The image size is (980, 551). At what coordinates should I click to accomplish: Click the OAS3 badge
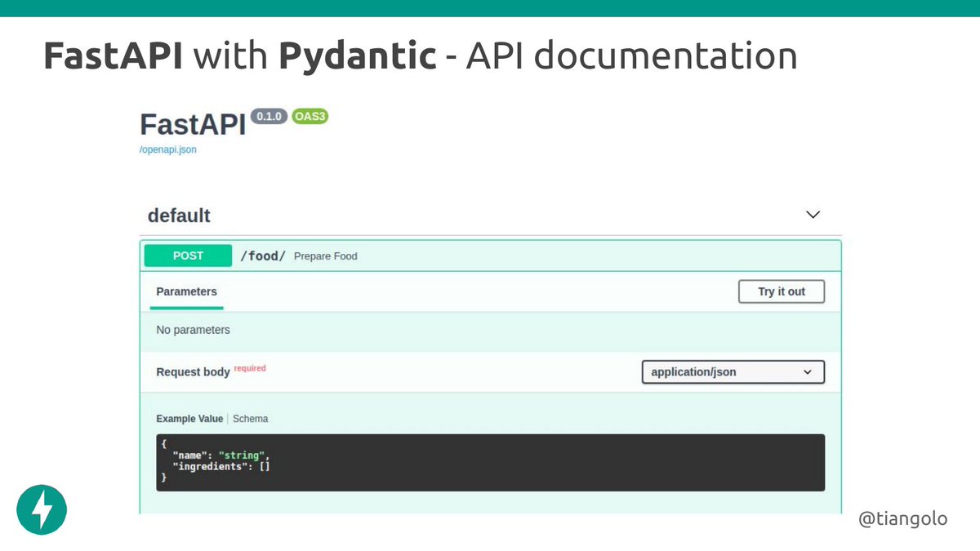tap(310, 117)
